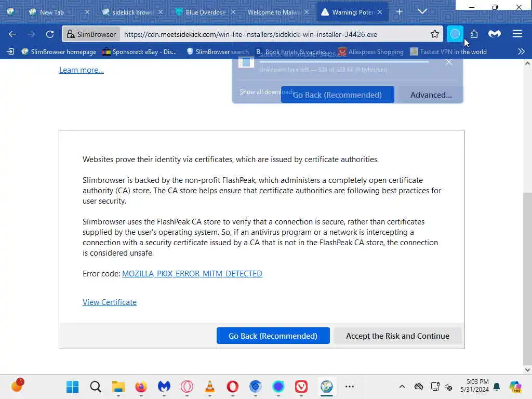Open the SlimBrowser taskbar icon
The width and height of the screenshot is (532, 399).
(326, 387)
